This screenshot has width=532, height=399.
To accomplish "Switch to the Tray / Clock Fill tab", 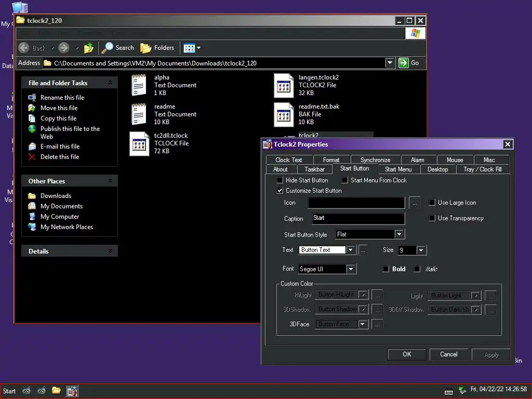I will tap(482, 169).
